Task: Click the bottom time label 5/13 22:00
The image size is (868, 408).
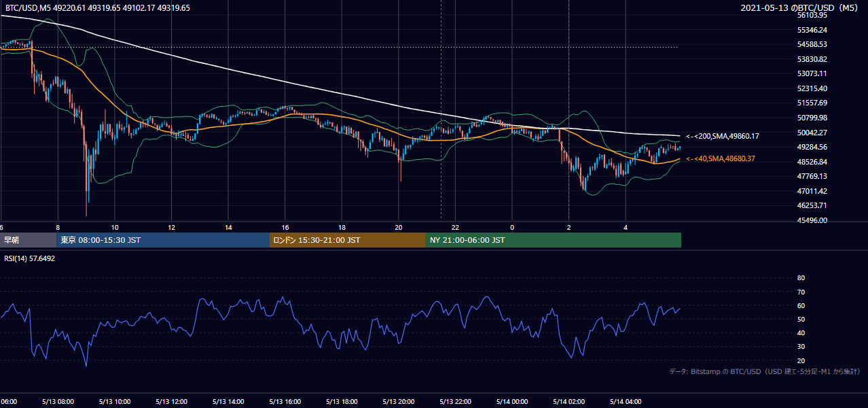Action: click(455, 401)
